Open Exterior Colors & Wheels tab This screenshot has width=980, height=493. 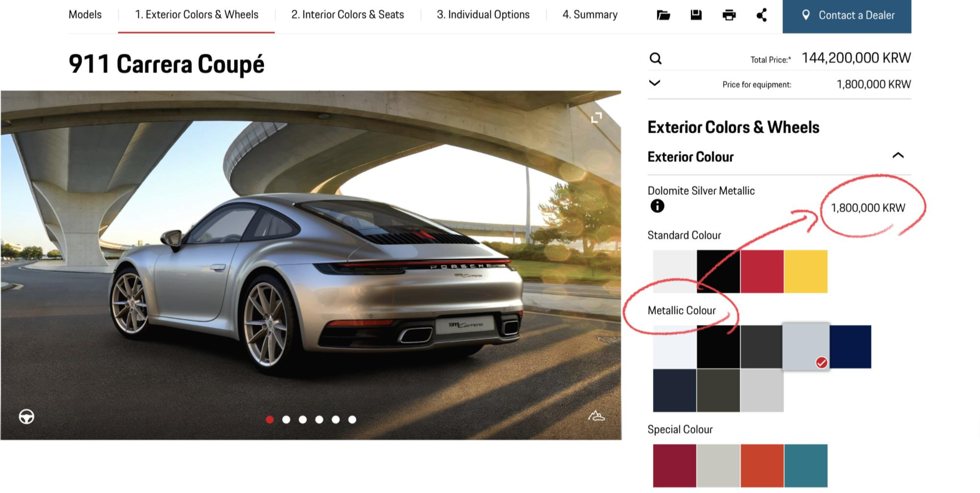196,15
